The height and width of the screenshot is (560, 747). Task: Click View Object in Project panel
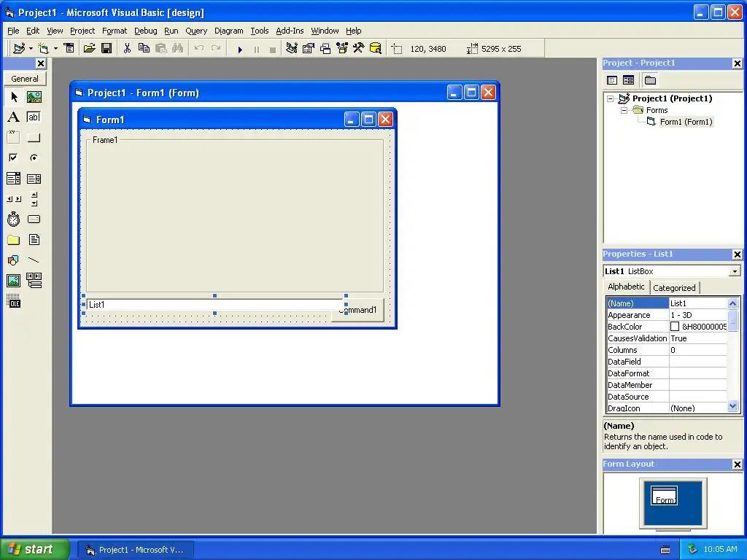coord(628,80)
